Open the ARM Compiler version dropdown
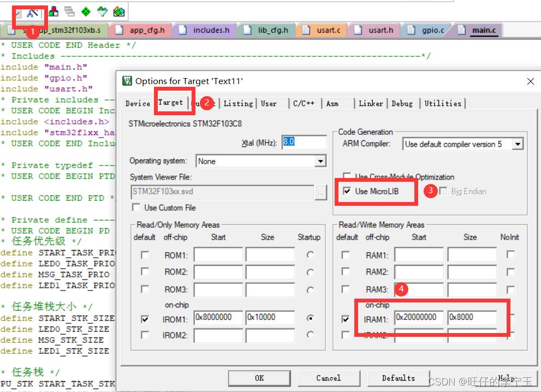Viewport: 541px width, 392px height. click(x=517, y=144)
